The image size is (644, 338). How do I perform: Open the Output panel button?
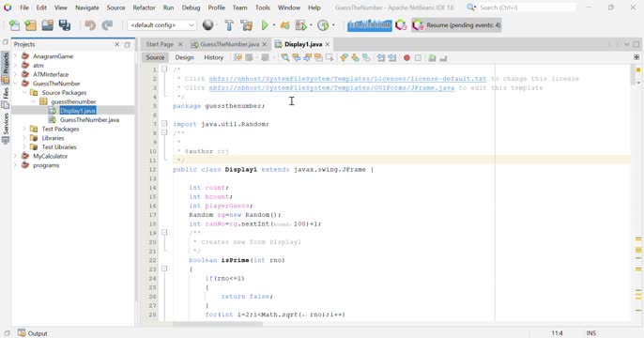[33, 333]
